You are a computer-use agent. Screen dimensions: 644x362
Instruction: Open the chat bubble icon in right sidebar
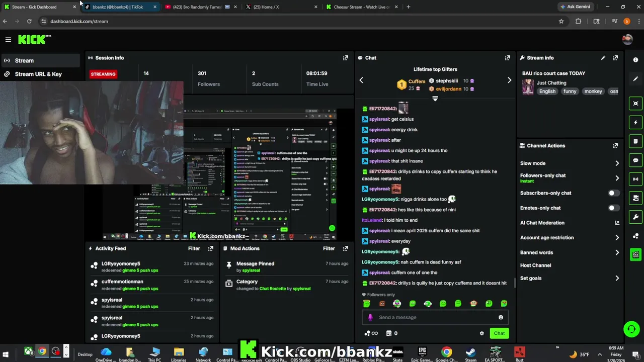635,160
